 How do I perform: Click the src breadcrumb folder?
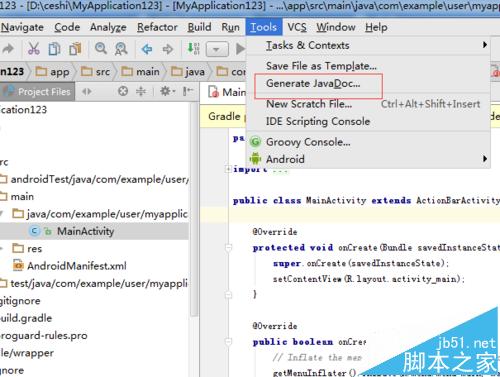click(95, 72)
